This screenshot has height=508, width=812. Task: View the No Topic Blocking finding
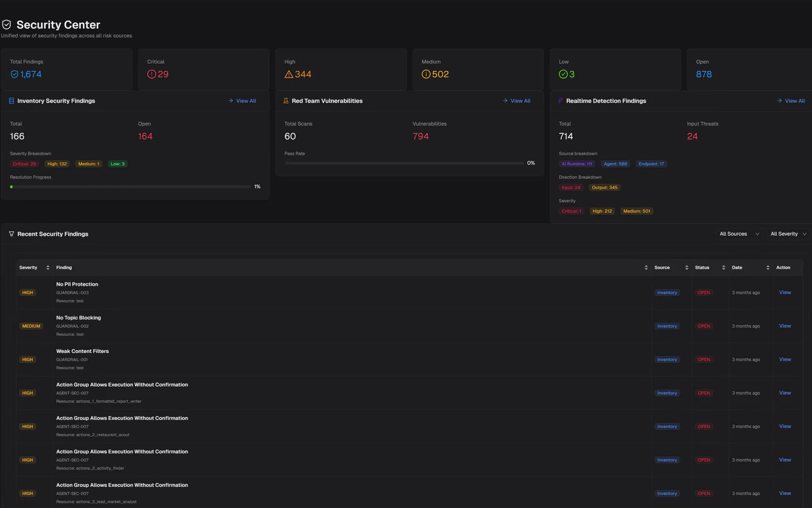[785, 326]
